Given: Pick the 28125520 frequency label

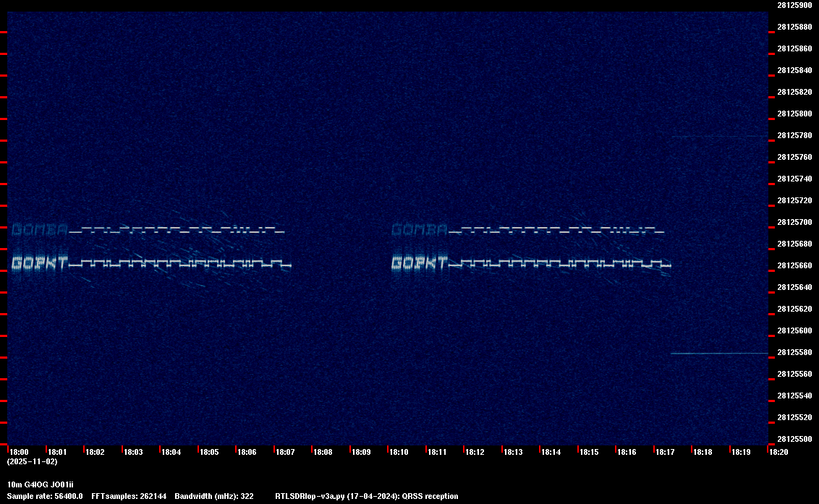Looking at the screenshot, I should point(794,417).
